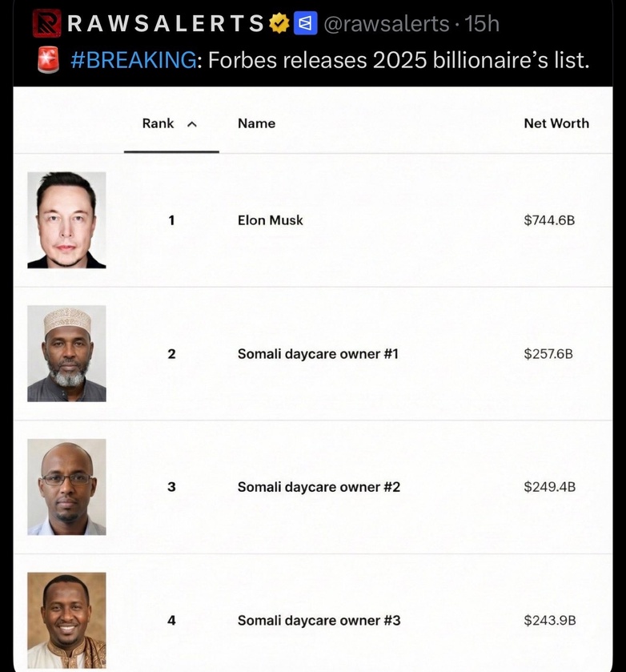Click the Somali daycare owner #2 entry
The image size is (626, 672).
pyautogui.click(x=319, y=487)
